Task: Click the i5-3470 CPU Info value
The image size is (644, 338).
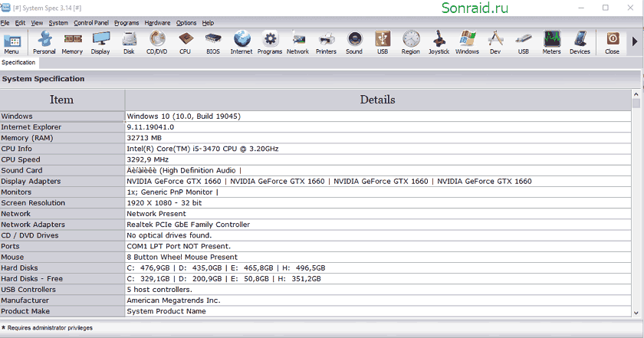Action: tap(202, 149)
